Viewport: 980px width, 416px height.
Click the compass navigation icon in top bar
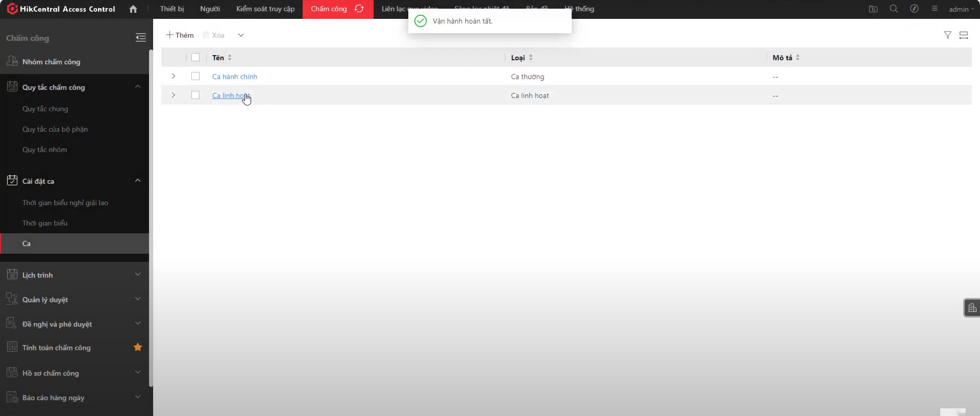tap(914, 9)
